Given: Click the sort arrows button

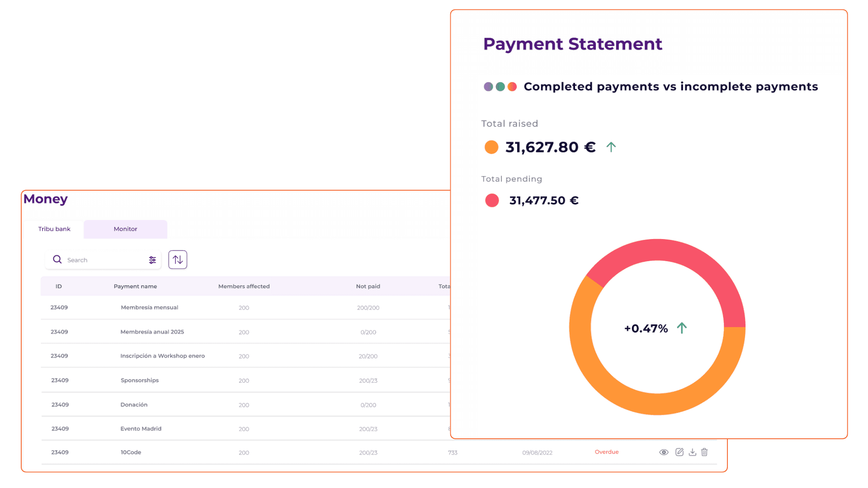Looking at the screenshot, I should click(x=178, y=260).
